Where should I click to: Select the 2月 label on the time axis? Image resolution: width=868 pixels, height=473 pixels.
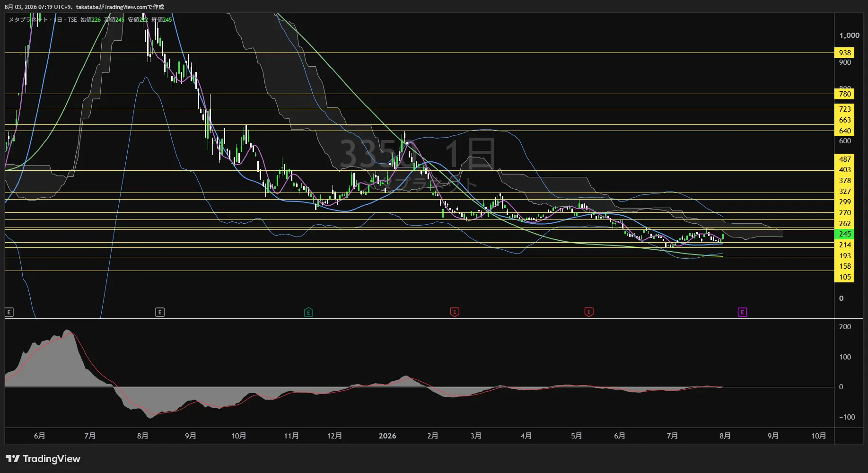click(x=432, y=436)
